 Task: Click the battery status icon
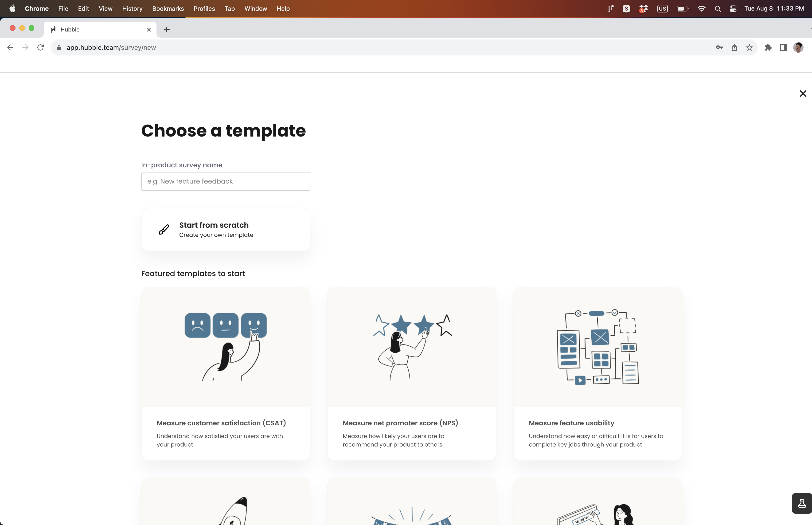tap(683, 8)
